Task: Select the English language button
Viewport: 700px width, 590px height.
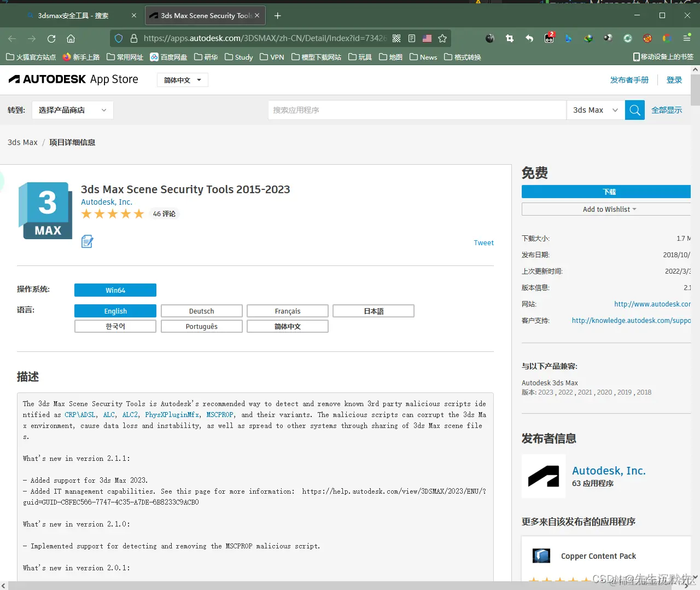Action: 115,311
